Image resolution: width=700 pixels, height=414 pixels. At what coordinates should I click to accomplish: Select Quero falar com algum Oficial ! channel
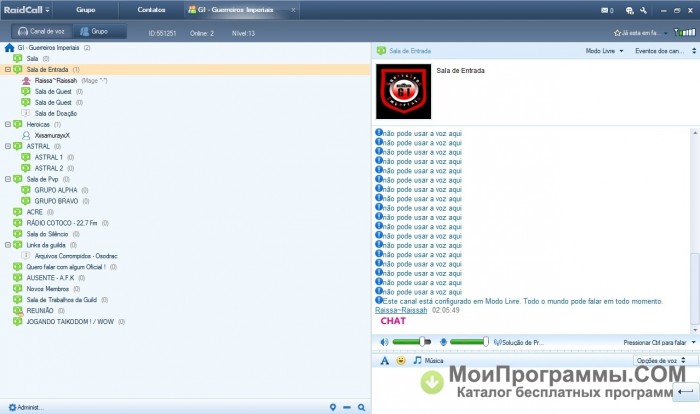pos(66,267)
